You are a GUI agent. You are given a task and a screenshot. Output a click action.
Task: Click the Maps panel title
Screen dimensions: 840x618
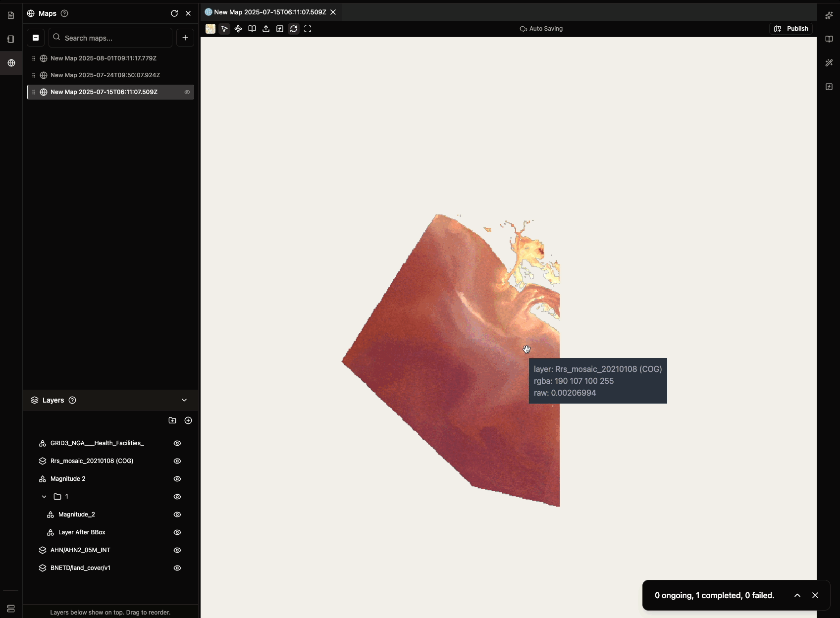(x=48, y=13)
